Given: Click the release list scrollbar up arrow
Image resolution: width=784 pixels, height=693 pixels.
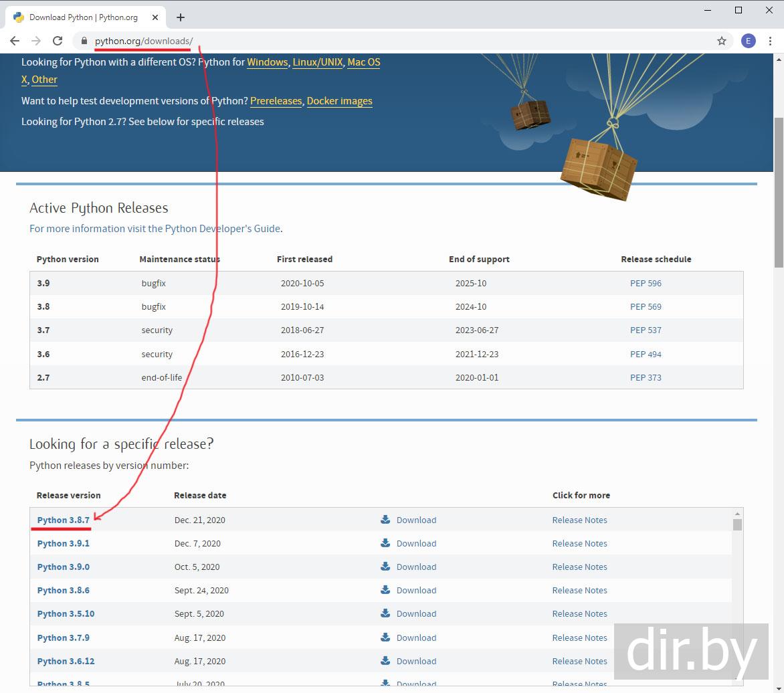Looking at the screenshot, I should (737, 513).
